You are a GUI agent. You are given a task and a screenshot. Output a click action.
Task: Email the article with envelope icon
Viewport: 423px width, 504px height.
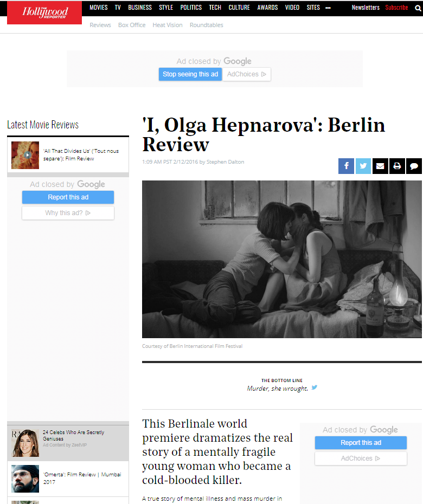click(380, 166)
